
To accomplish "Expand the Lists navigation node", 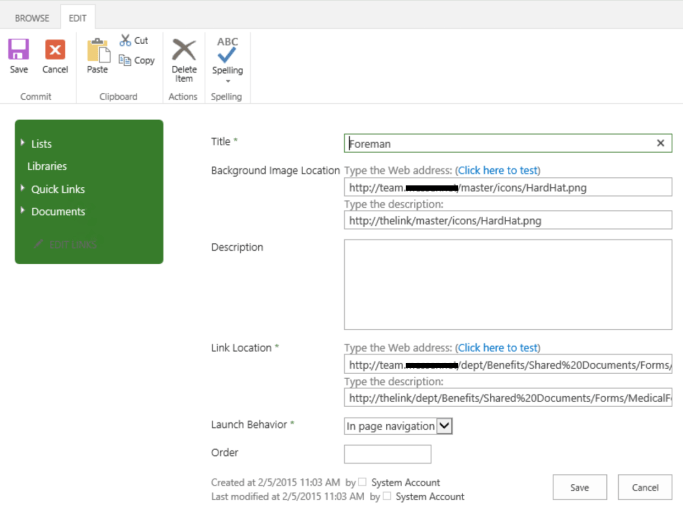I will 22,142.
